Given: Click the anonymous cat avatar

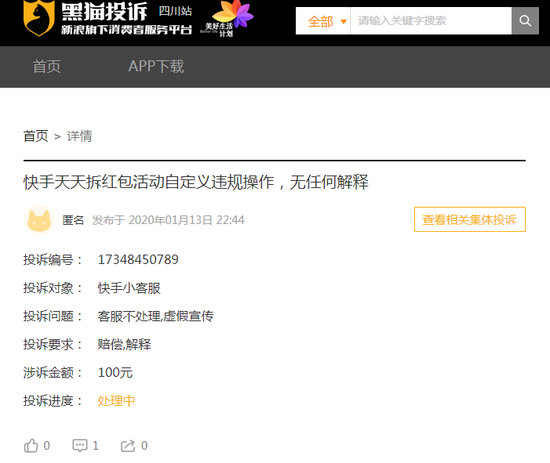Looking at the screenshot, I should pyautogui.click(x=39, y=220).
